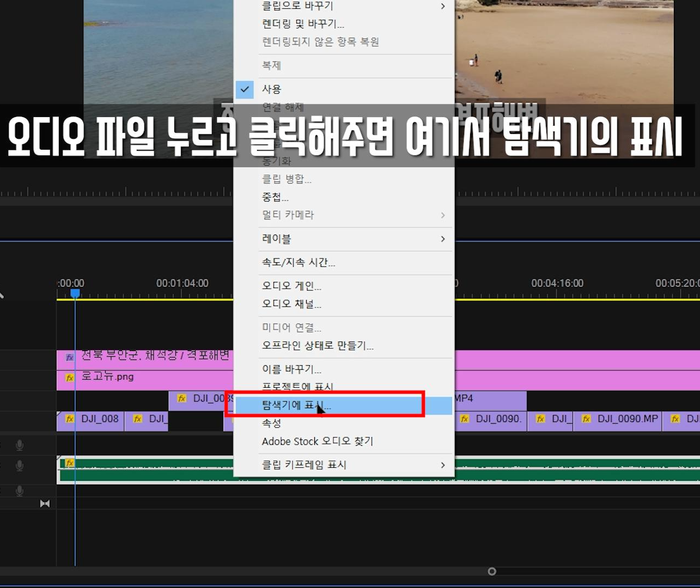Viewport: 700px width, 588px height.
Task: Click 복제 menu entry
Action: coord(271,65)
